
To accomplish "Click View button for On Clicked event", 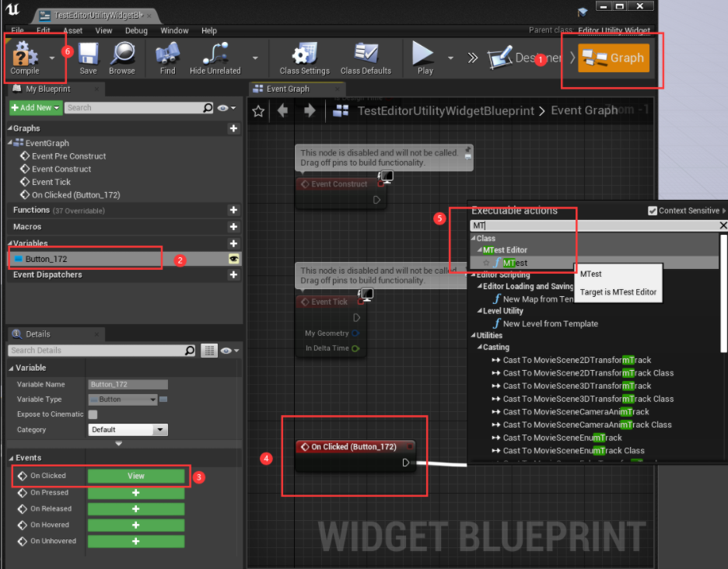I will tap(136, 476).
